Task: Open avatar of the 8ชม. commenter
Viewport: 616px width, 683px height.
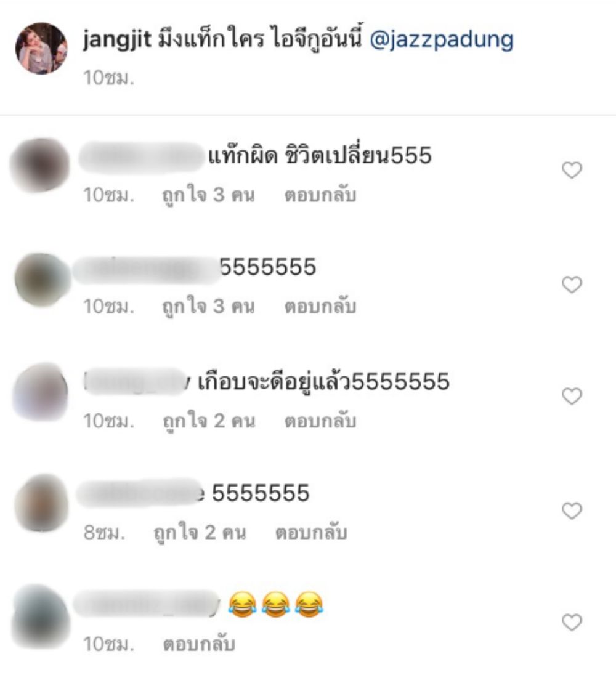Action: [x=41, y=503]
